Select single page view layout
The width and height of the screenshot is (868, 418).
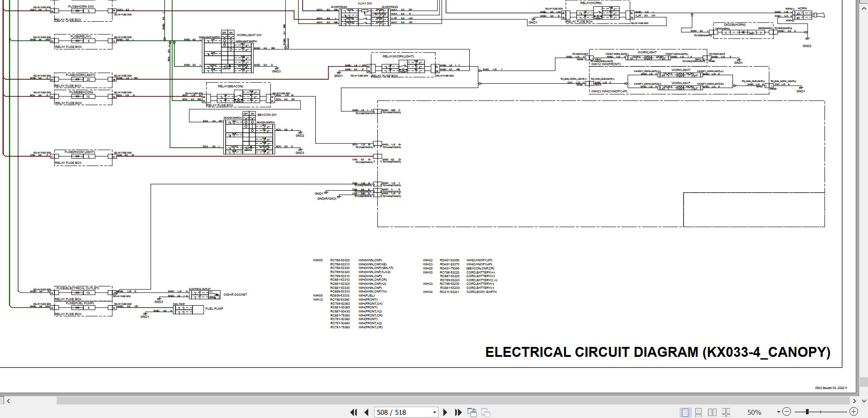(685, 412)
